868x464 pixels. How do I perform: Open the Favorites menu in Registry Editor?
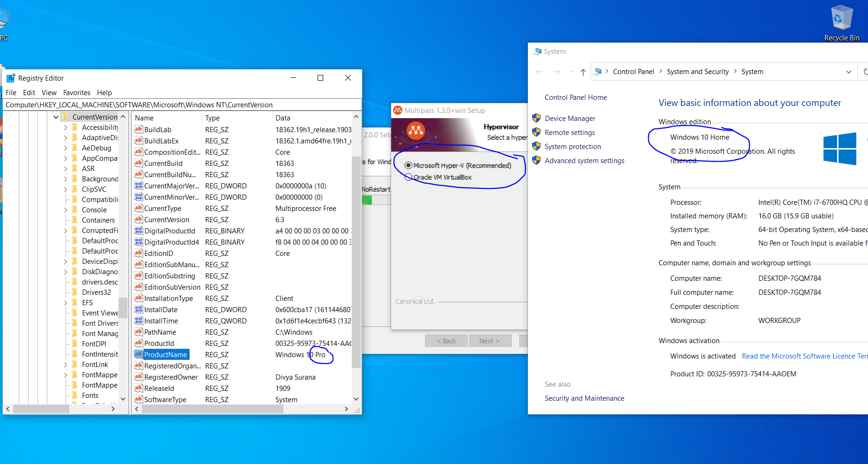(76, 92)
